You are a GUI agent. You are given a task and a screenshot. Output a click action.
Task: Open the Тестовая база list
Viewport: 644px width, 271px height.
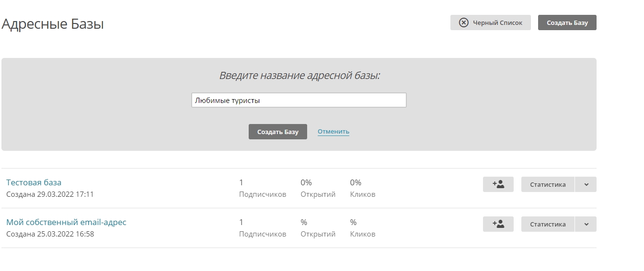click(x=34, y=182)
